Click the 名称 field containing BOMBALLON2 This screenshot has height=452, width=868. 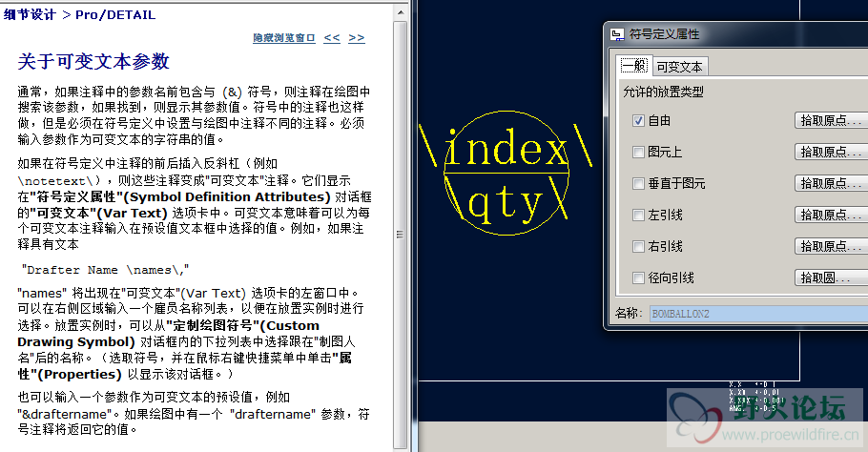[x=758, y=314]
